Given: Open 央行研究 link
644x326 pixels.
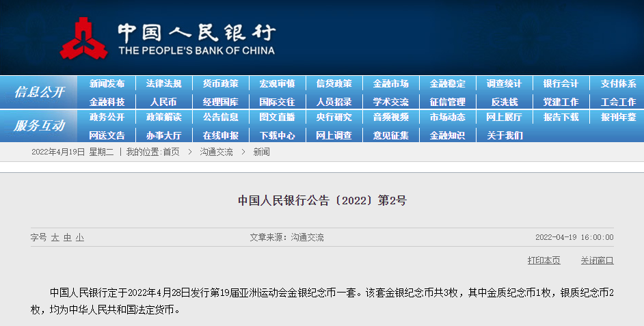Looking at the screenshot, I should coord(334,118).
